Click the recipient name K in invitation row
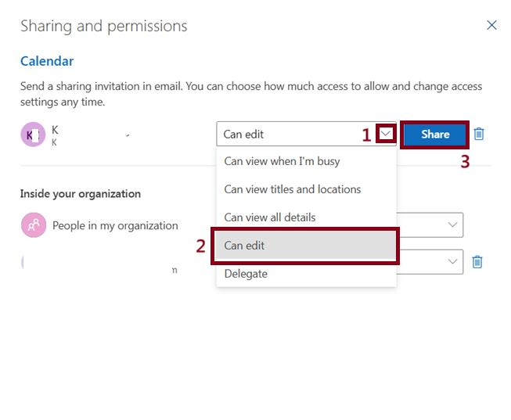This screenshot has height=420, width=511. (x=55, y=130)
